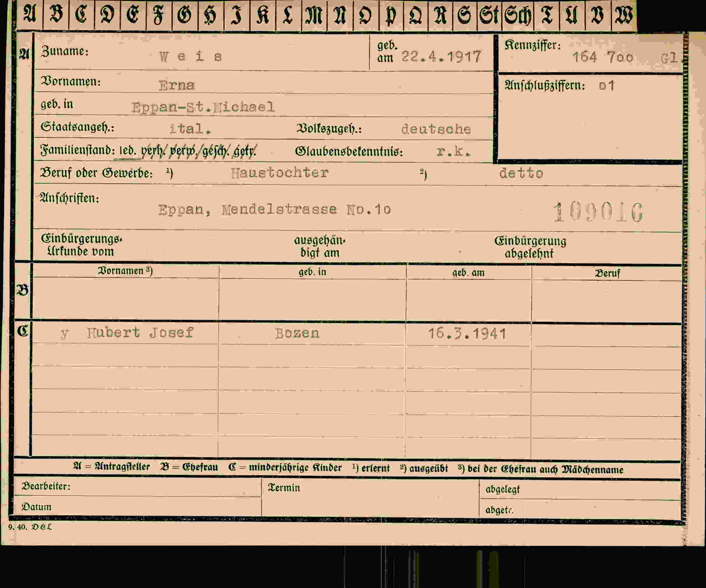Click birthplace 'Eppan-St.Michael'
This screenshot has height=588, width=706.
203,107
